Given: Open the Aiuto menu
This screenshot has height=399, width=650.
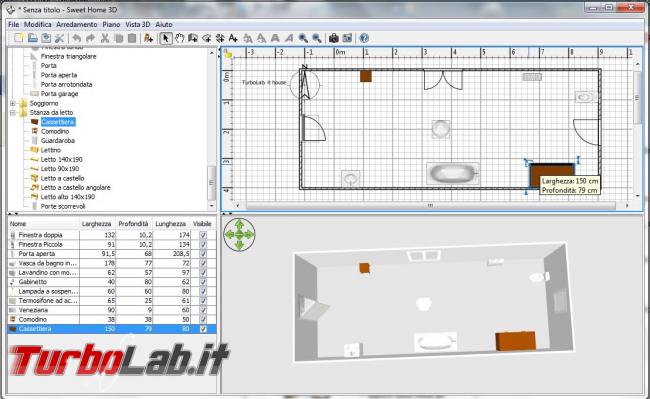Looking at the screenshot, I should click(164, 24).
